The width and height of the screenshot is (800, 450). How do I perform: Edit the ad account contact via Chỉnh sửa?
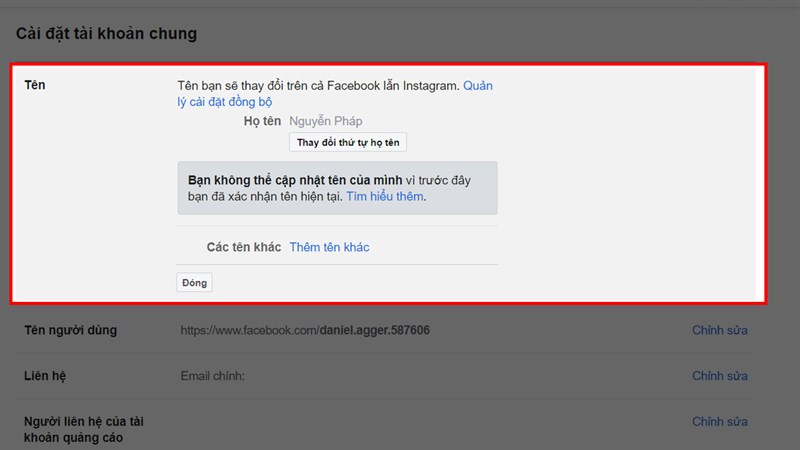[719, 422]
